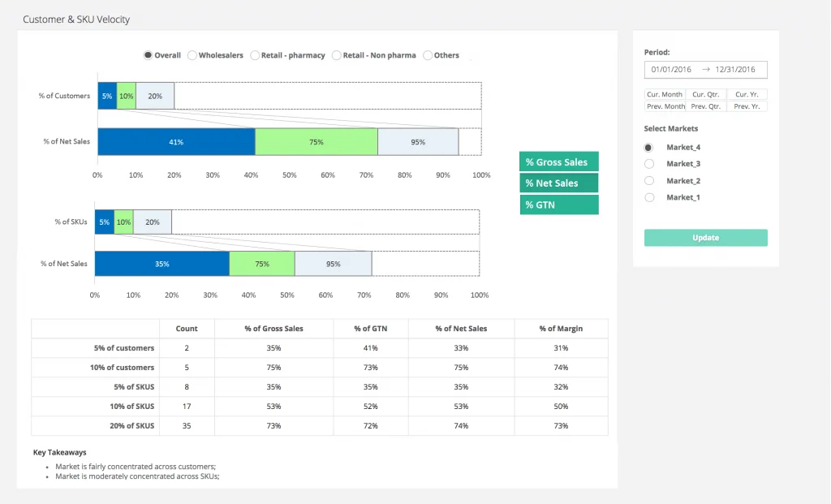Open the period date range field

[x=705, y=70]
